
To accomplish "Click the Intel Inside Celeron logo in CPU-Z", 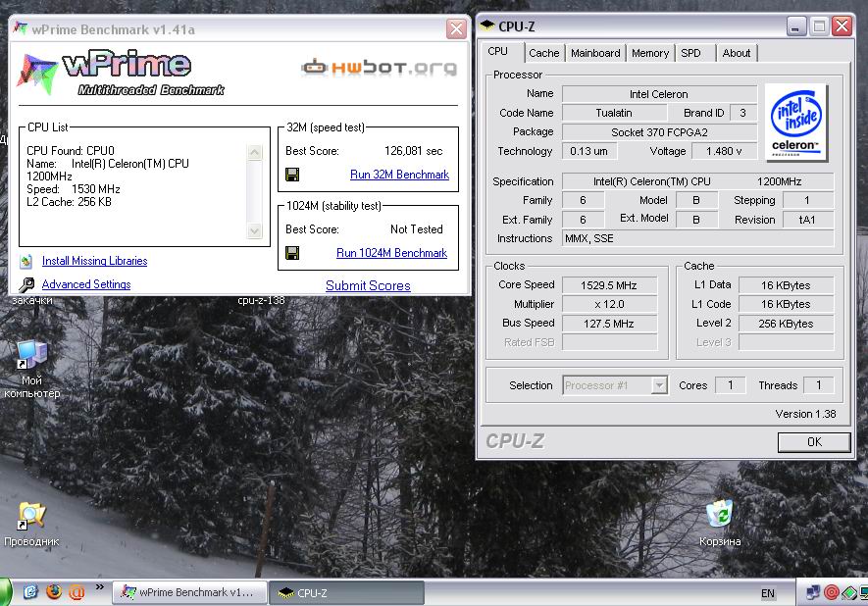I will [796, 123].
